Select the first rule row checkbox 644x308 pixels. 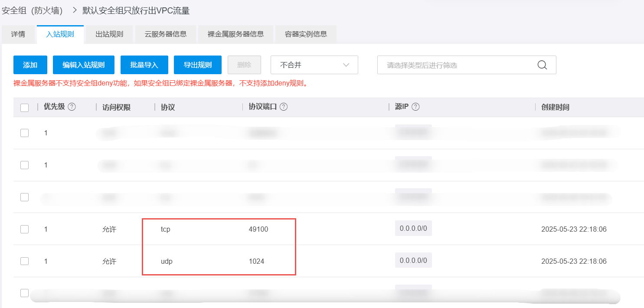[x=25, y=133]
